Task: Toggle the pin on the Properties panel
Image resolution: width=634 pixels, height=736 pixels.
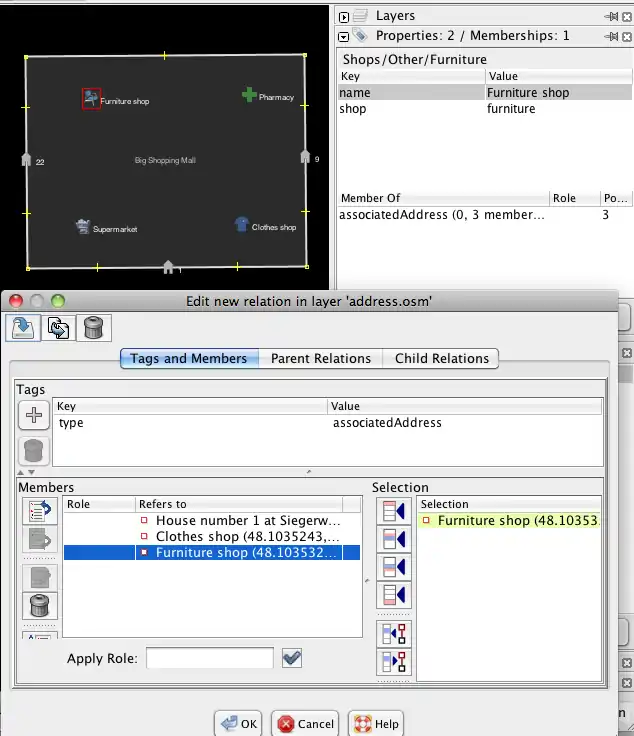Action: pyautogui.click(x=611, y=36)
